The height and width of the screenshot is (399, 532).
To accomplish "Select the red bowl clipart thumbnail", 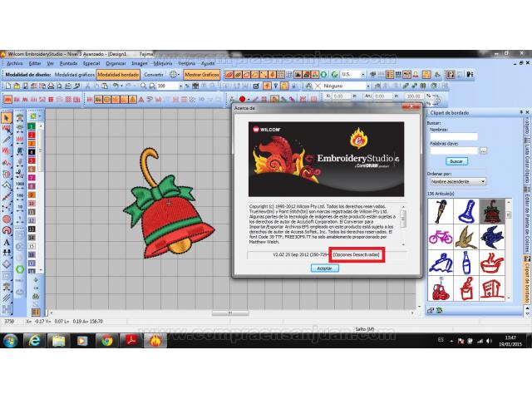I will (x=492, y=263).
